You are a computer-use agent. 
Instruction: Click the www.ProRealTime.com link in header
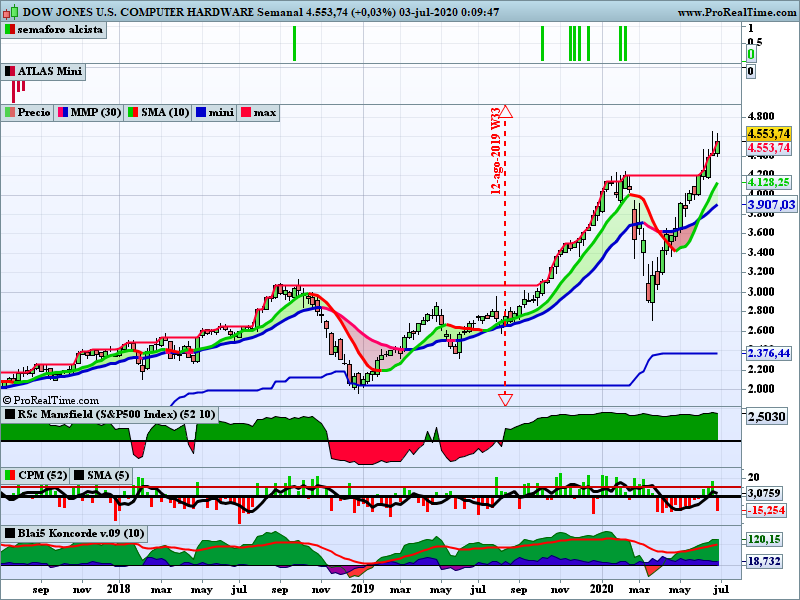click(737, 12)
